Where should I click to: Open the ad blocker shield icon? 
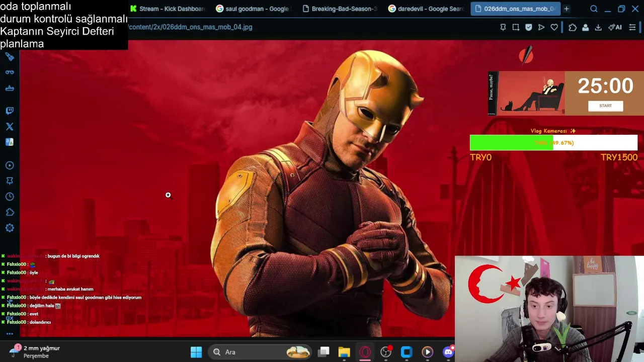tap(528, 27)
